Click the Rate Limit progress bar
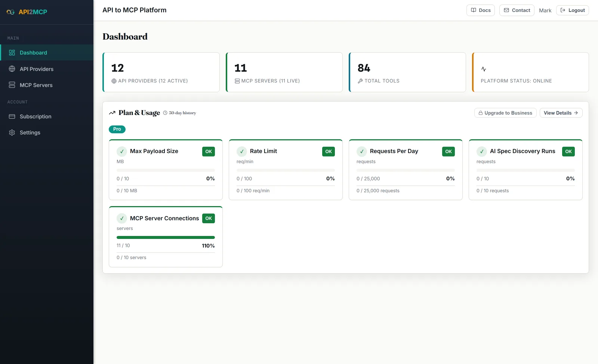 (x=286, y=170)
